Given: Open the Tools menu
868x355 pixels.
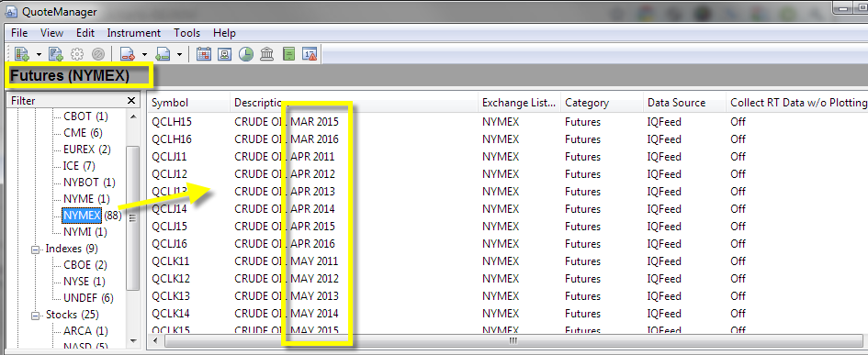Looking at the screenshot, I should tap(187, 33).
